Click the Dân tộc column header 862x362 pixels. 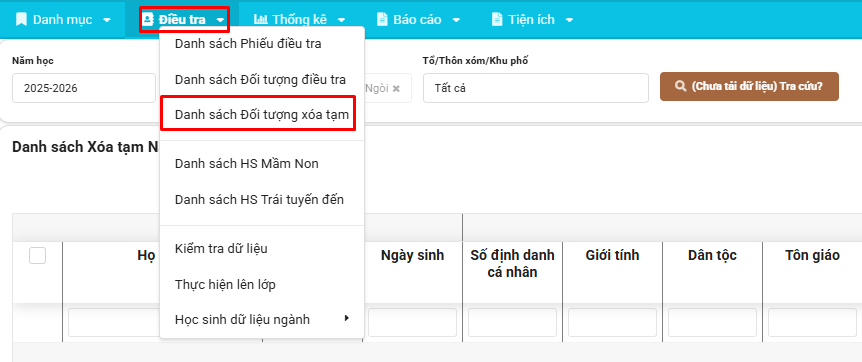coord(712,256)
